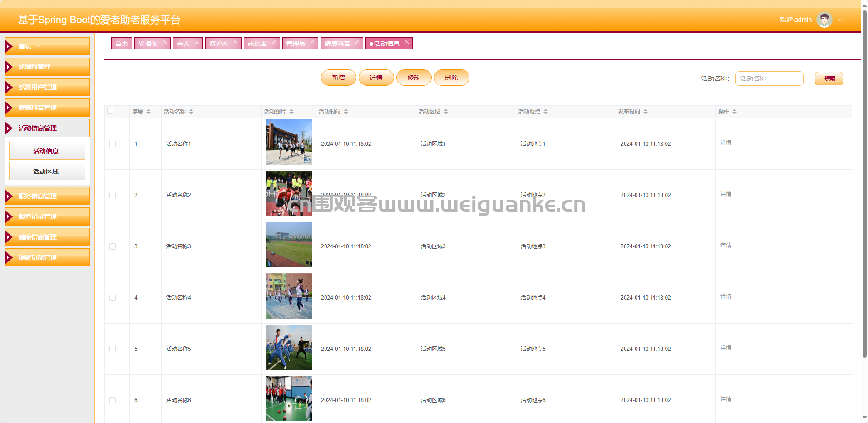Switch to the 志愿者 tab
This screenshot has height=423, width=868.
tap(257, 44)
